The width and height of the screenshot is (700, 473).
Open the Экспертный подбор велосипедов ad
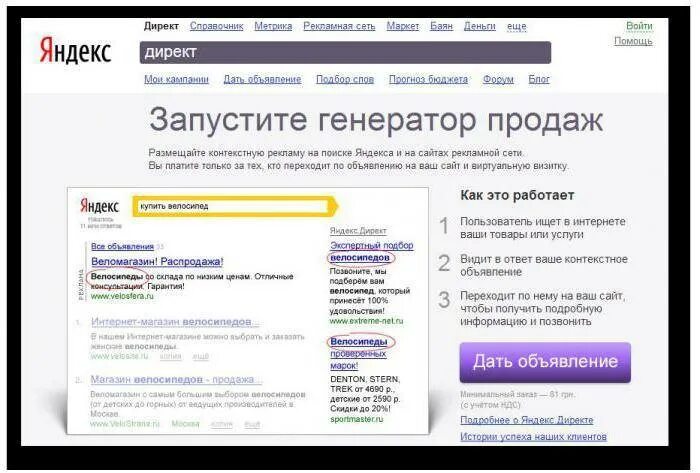pos(371,252)
